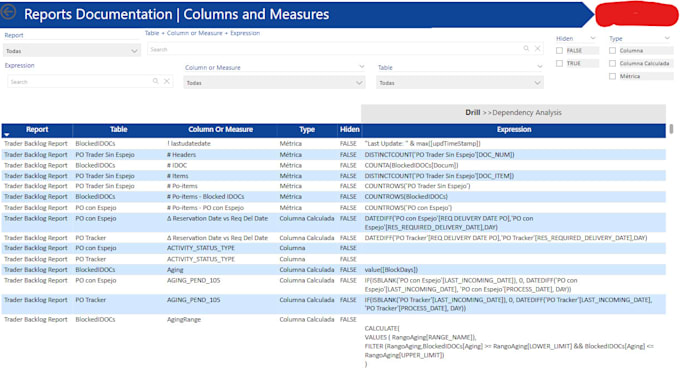Click the magnifier icon in the top search box
Image resolution: width=680 pixels, height=368 pixels.
[526, 49]
